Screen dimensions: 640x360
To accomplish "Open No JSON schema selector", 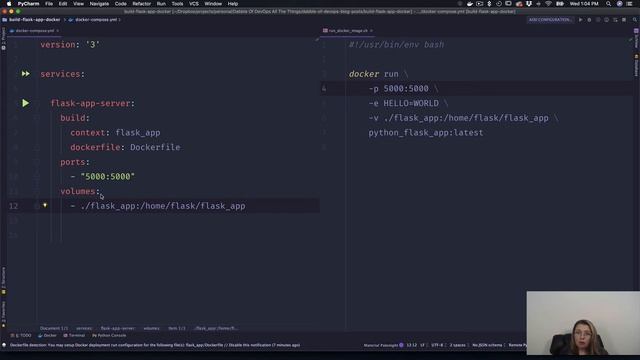I will [x=487, y=345].
